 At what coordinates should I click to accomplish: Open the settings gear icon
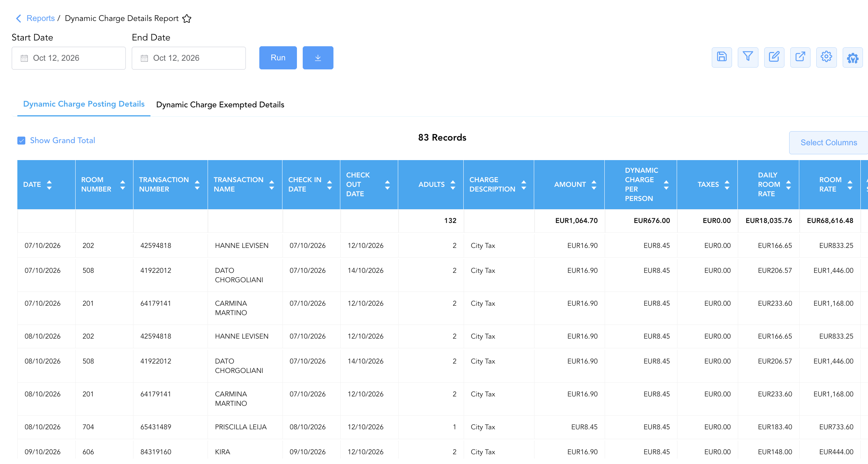(x=826, y=57)
